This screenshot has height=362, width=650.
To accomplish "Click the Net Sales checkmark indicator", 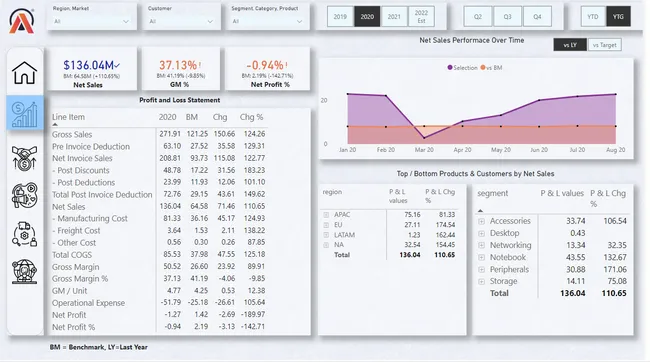I will [117, 65].
